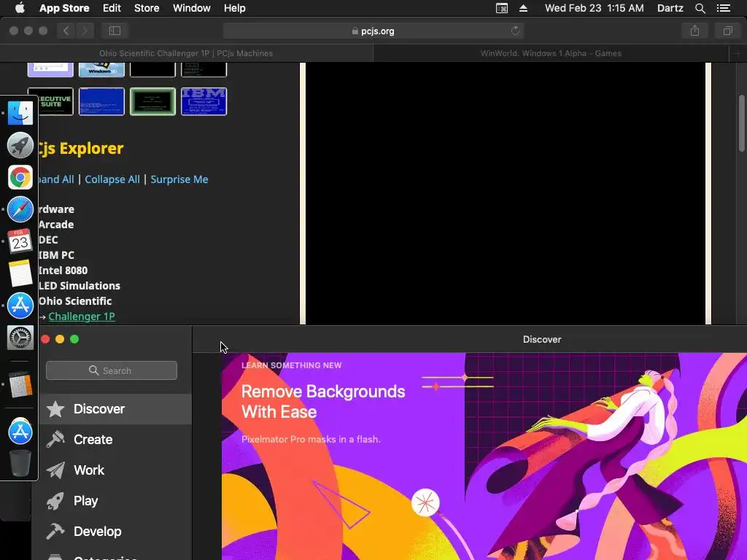Screen dimensions: 747x560
Task: Open the Store menu
Action: click(147, 8)
